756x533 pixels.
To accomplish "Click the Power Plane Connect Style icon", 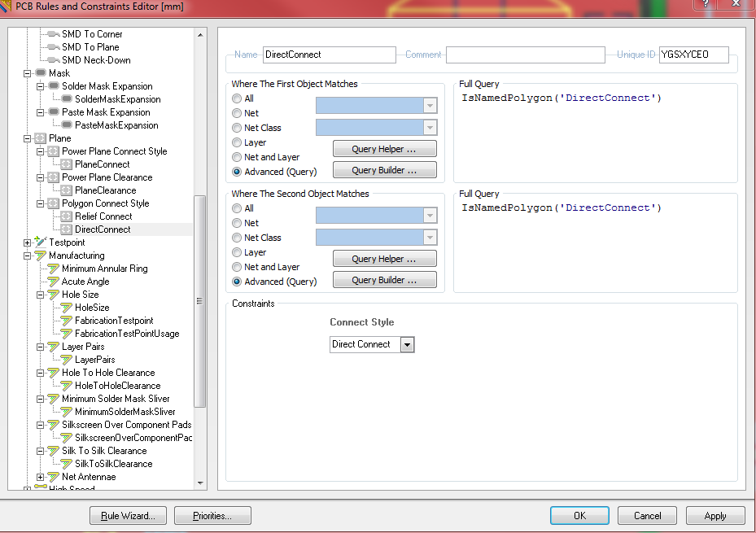I will tap(54, 151).
